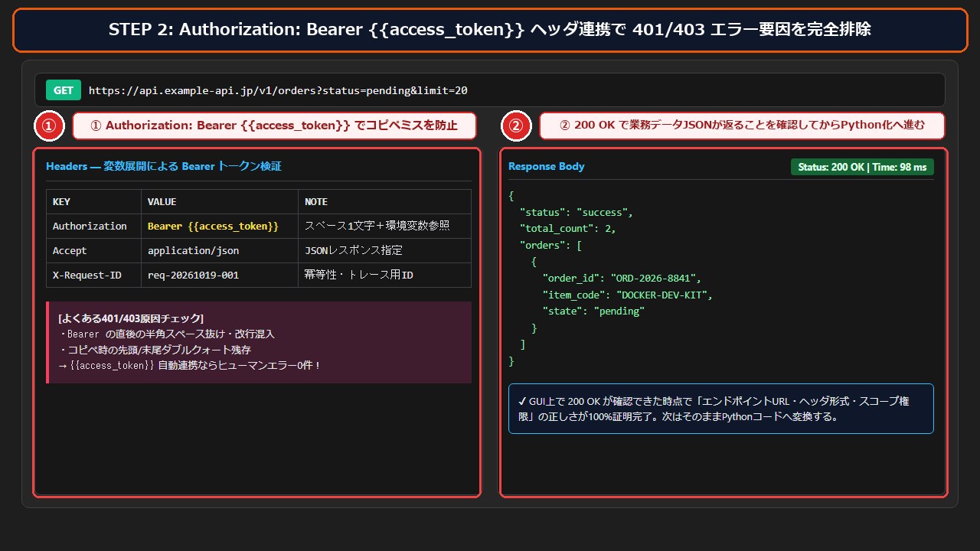Click the 'Python化へ進む' callout label
Screen dimensions: 980x551
(742, 126)
